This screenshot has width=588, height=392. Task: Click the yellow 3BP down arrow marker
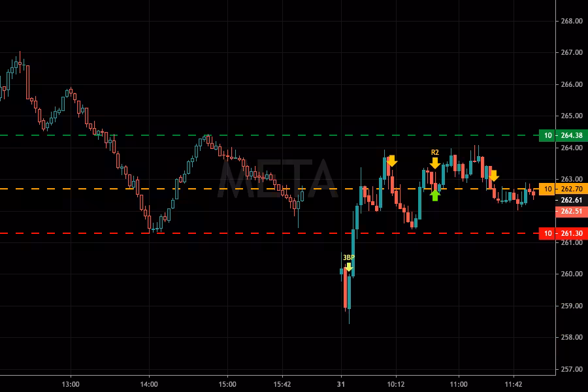pyautogui.click(x=349, y=267)
